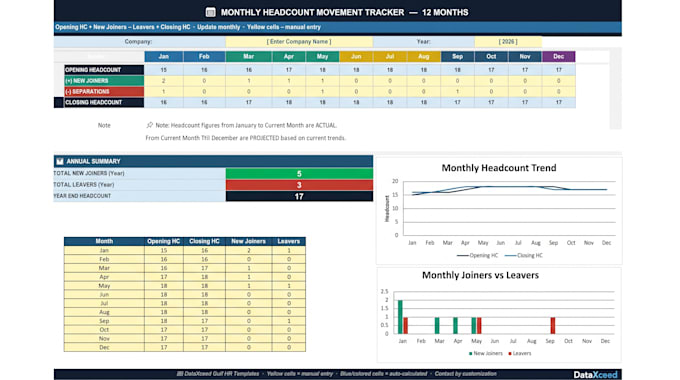Select the Jan row in lower table

coord(185,250)
